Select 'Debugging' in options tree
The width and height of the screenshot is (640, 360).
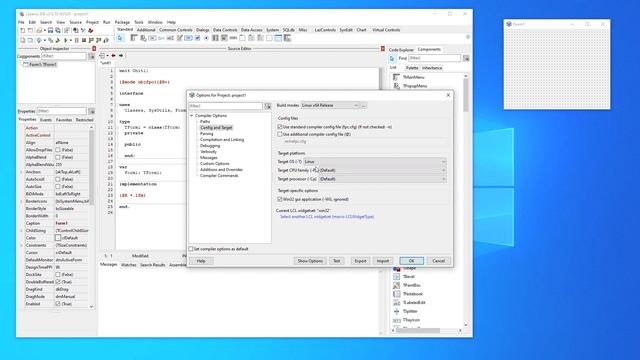point(210,146)
